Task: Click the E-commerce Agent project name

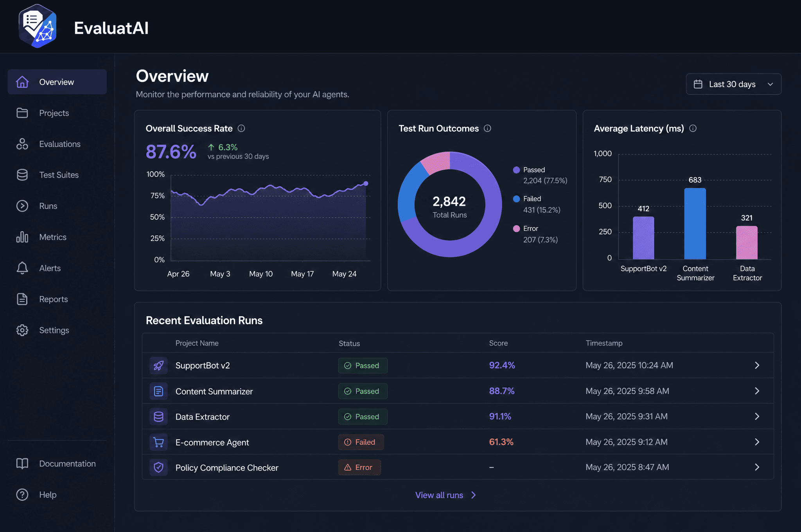Action: (x=212, y=442)
